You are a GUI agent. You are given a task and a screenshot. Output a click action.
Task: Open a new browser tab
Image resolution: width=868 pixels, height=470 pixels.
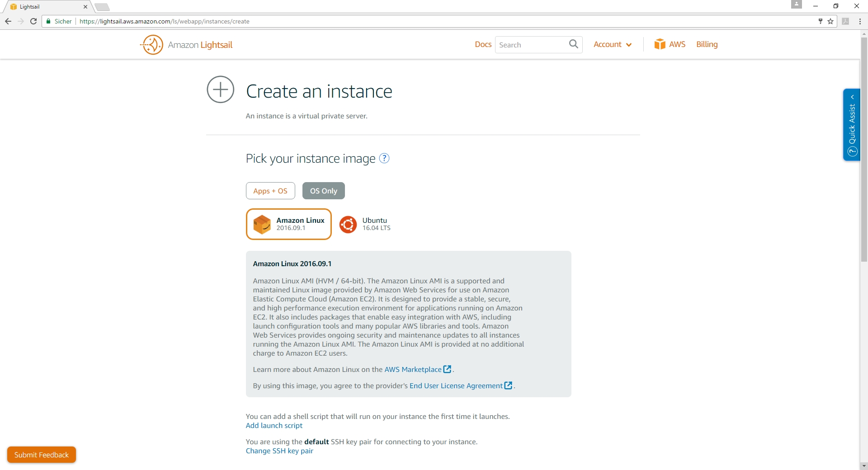pyautogui.click(x=102, y=7)
